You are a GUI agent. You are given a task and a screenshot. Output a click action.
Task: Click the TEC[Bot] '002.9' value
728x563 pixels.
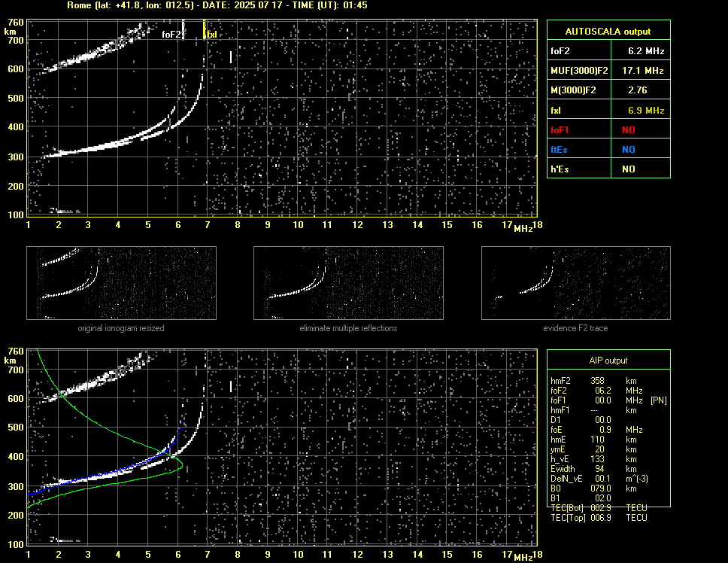[601, 508]
